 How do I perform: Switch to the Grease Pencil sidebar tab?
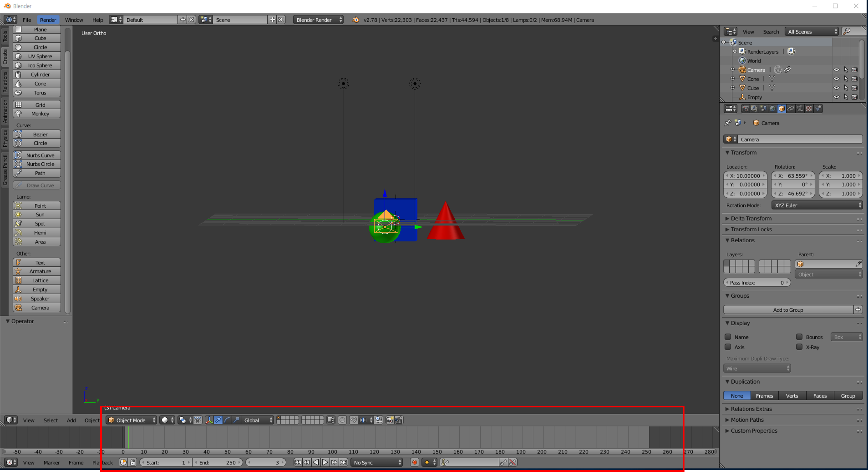click(5, 170)
